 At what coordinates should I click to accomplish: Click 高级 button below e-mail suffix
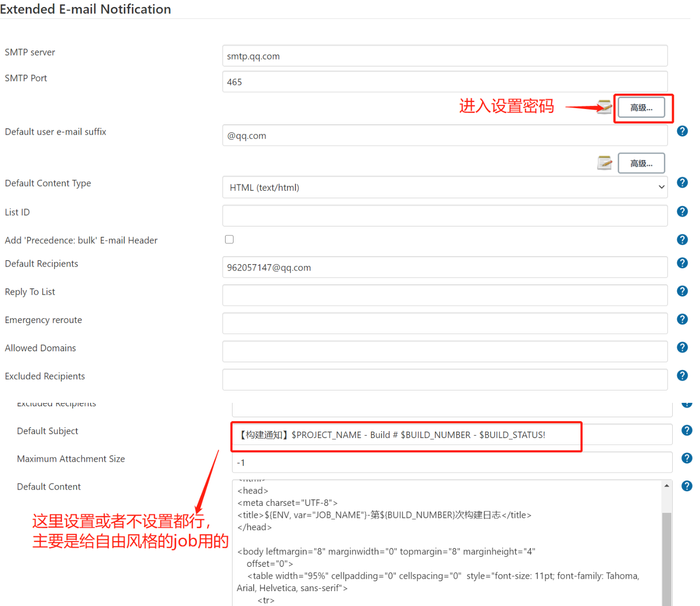641,163
